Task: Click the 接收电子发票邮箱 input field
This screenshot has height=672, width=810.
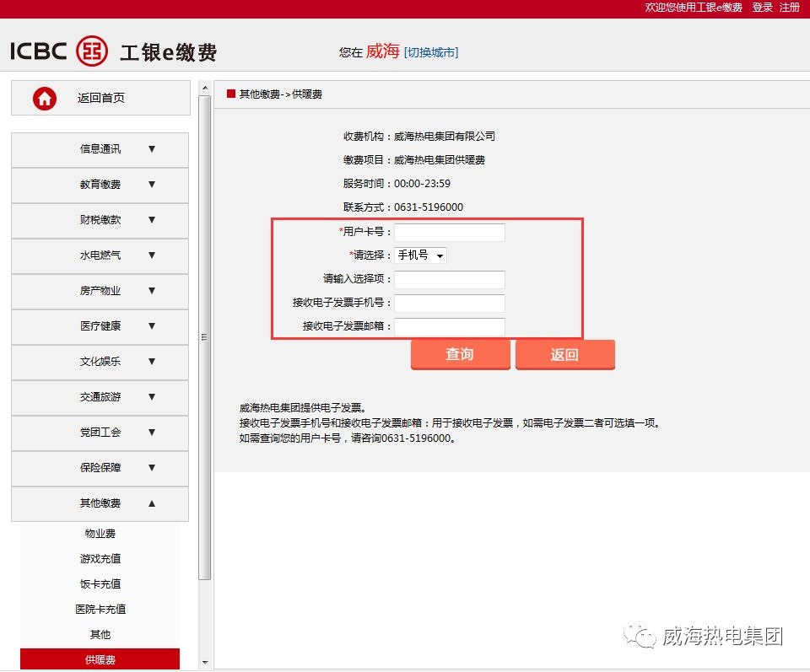Action: [450, 327]
